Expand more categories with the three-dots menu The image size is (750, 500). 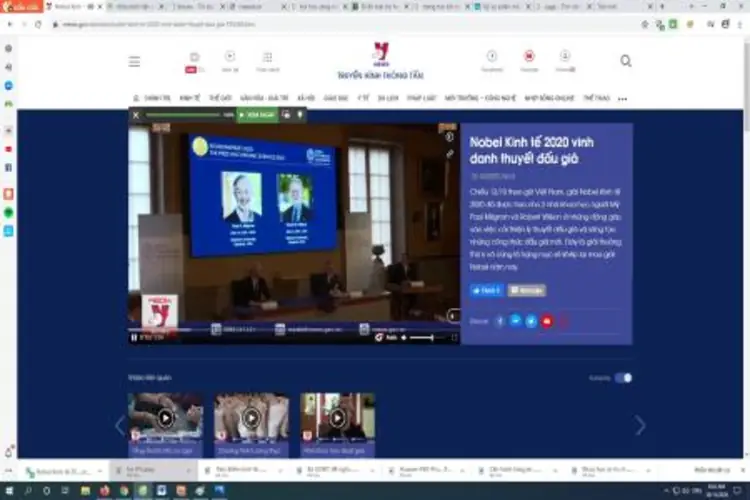(622, 99)
